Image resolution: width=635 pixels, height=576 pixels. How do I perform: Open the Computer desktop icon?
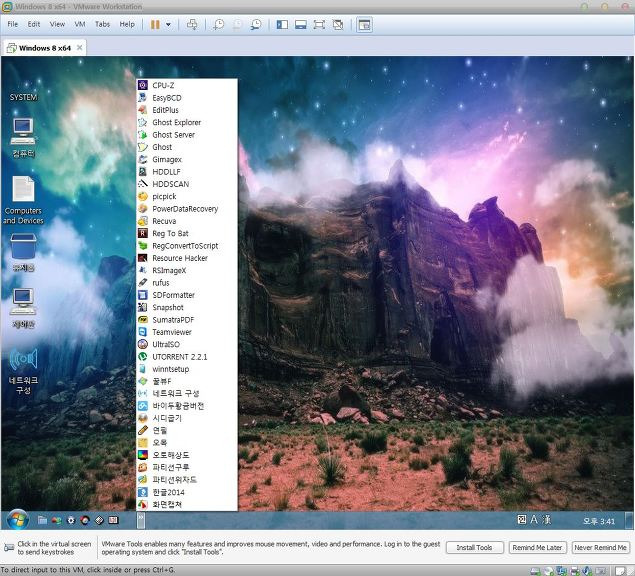tap(23, 138)
